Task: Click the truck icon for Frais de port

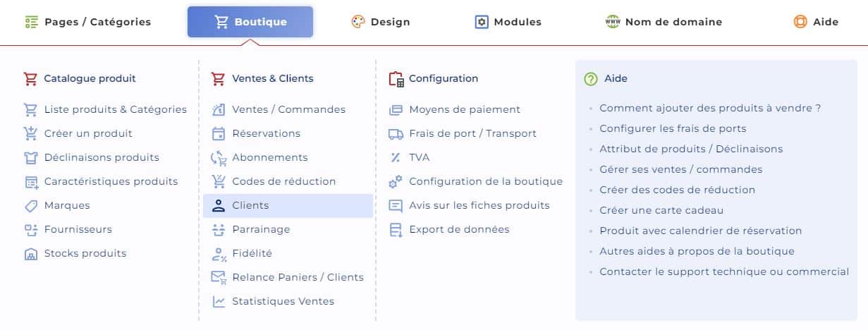Action: (396, 133)
